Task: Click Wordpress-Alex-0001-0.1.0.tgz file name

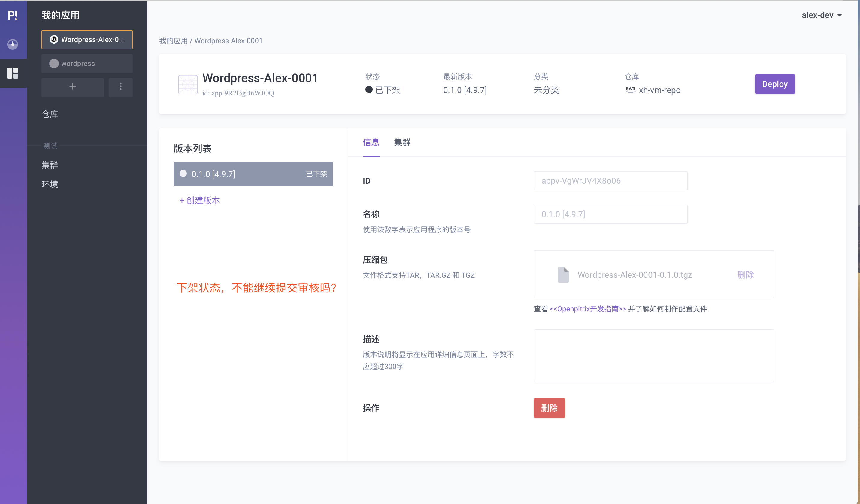Action: (x=634, y=275)
